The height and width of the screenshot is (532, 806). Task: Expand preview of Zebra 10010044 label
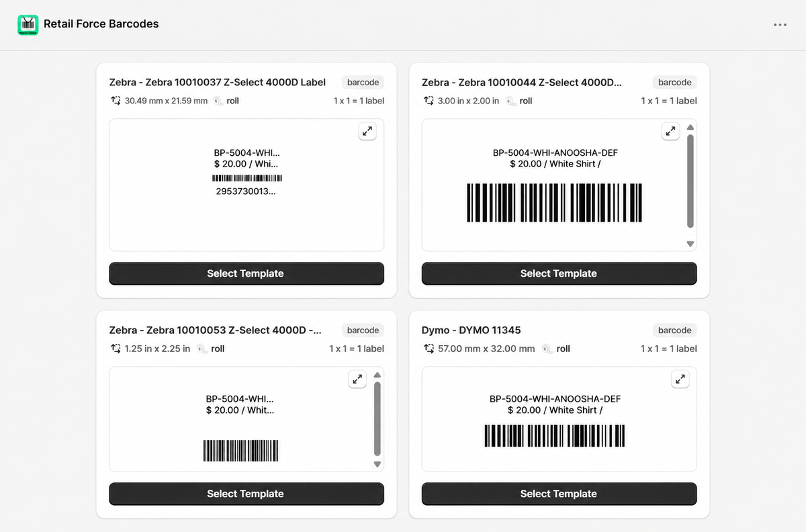[670, 132]
